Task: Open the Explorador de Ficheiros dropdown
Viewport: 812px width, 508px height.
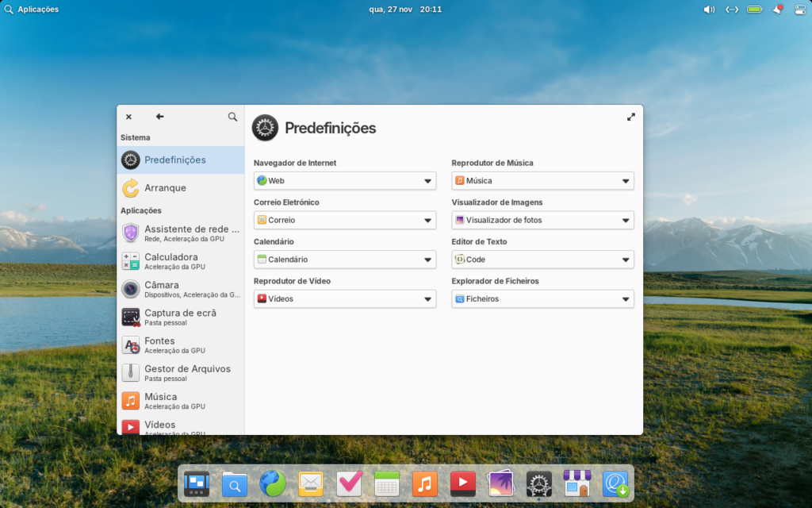Action: click(542, 299)
